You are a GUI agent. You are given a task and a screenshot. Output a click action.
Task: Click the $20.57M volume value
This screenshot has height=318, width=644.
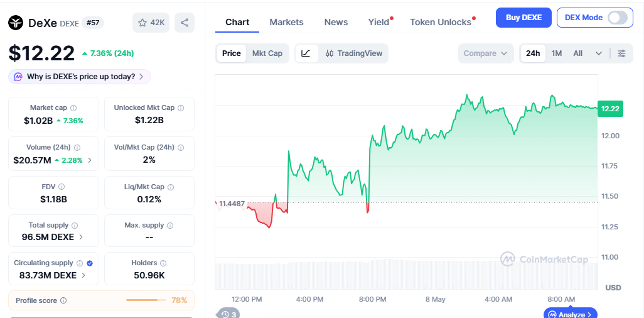click(x=33, y=160)
